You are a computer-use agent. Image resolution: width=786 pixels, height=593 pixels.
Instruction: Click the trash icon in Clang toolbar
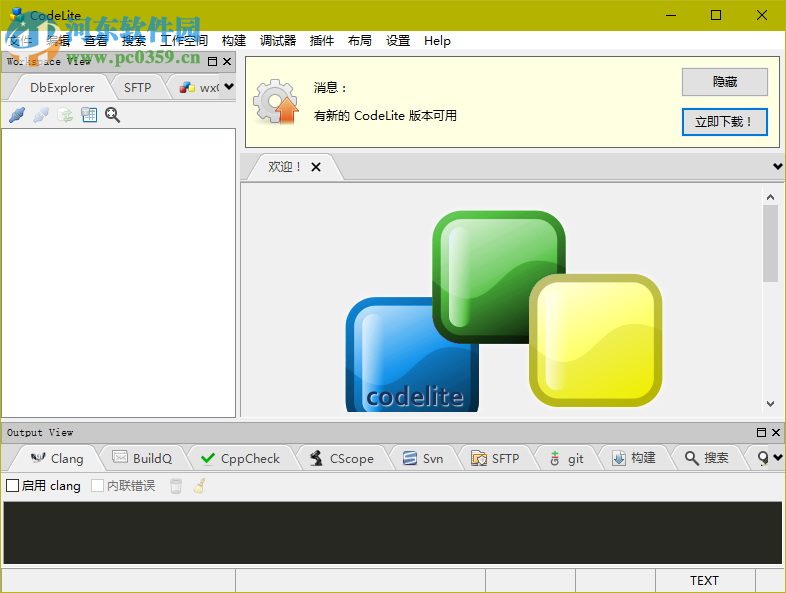[176, 486]
